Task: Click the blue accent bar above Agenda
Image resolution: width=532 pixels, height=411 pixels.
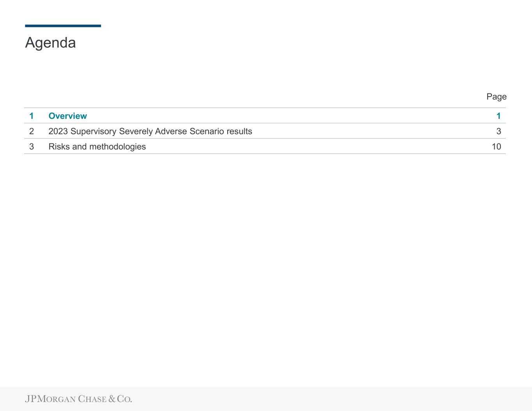Action: [63, 26]
